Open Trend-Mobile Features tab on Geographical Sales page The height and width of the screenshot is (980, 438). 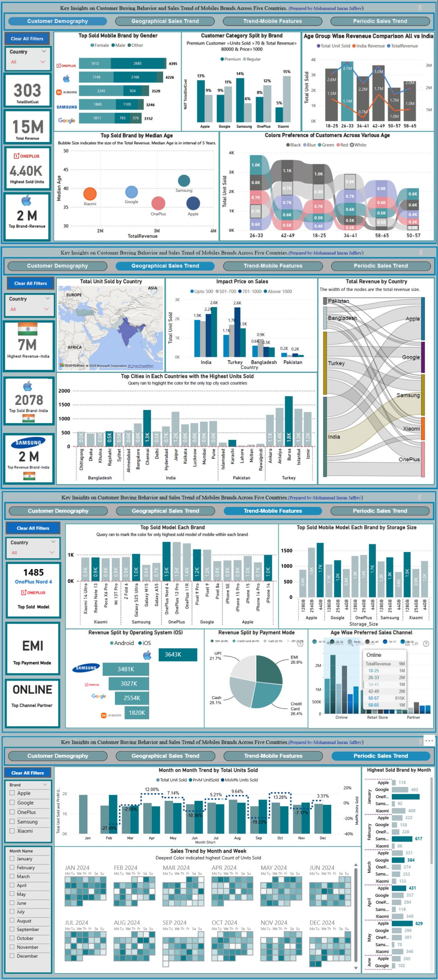273,266
